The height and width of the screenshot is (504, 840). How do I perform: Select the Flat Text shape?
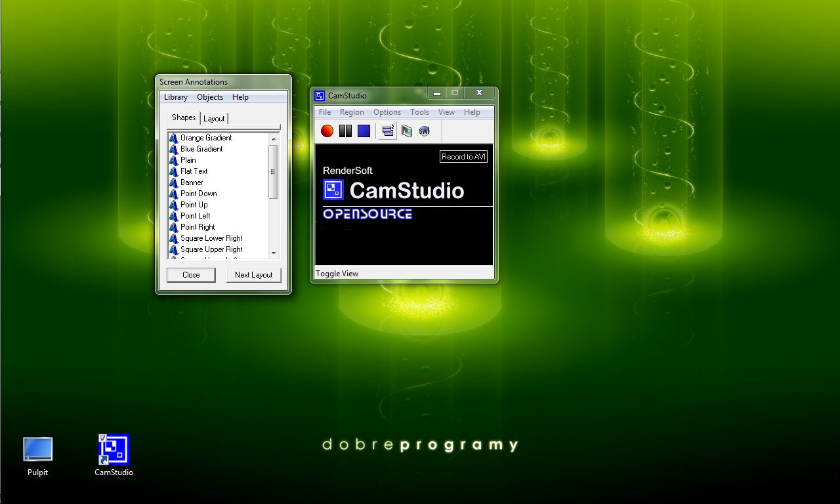pos(194,171)
